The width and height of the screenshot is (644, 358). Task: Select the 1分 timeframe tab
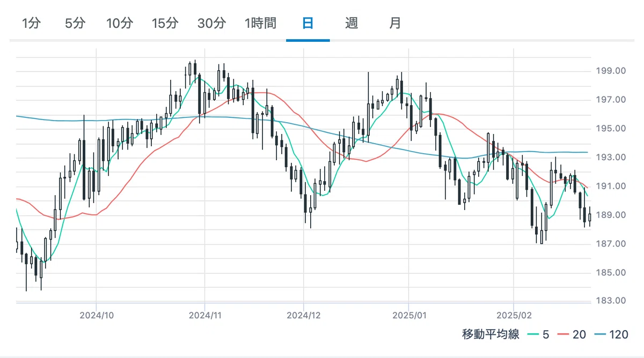point(31,24)
